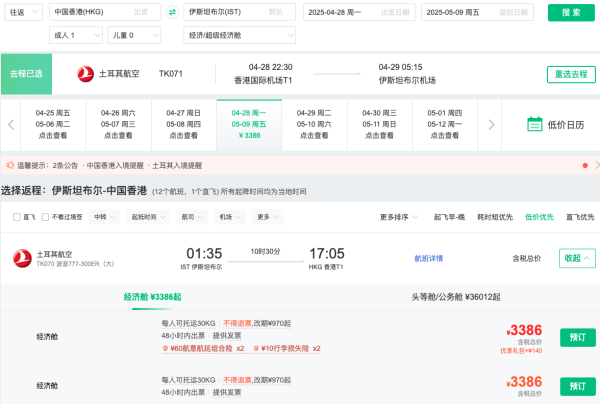Select the 04-28 周一 ¥3386 date tab

click(249, 125)
